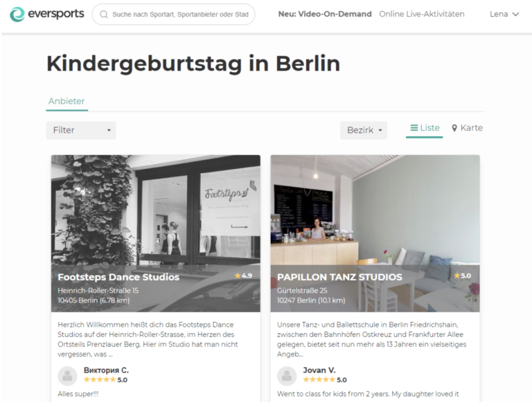Click the Liste view list icon
532x407 pixels.
(x=414, y=128)
